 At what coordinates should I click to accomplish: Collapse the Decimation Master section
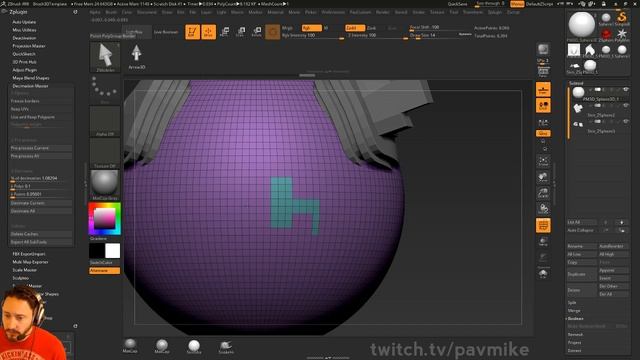click(30, 86)
